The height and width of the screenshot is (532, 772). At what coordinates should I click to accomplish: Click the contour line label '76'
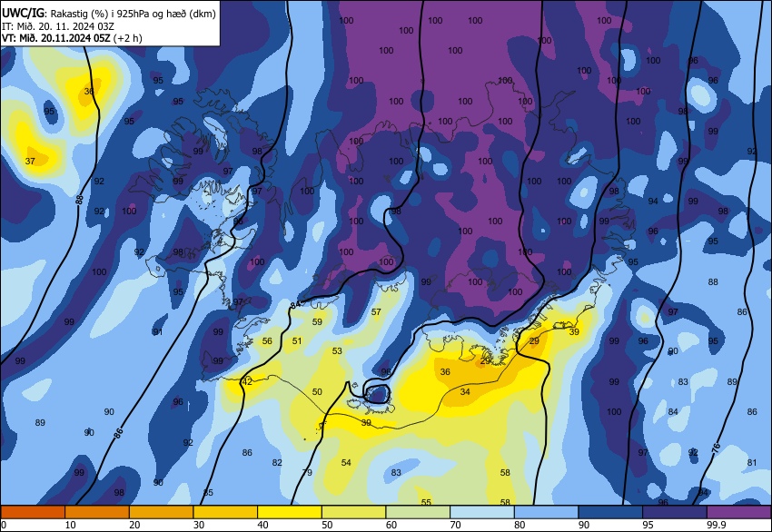tap(716, 448)
